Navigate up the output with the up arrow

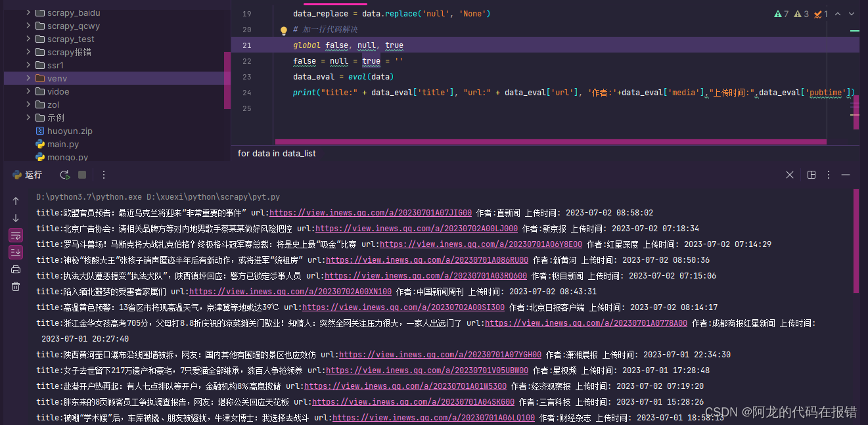(15, 200)
